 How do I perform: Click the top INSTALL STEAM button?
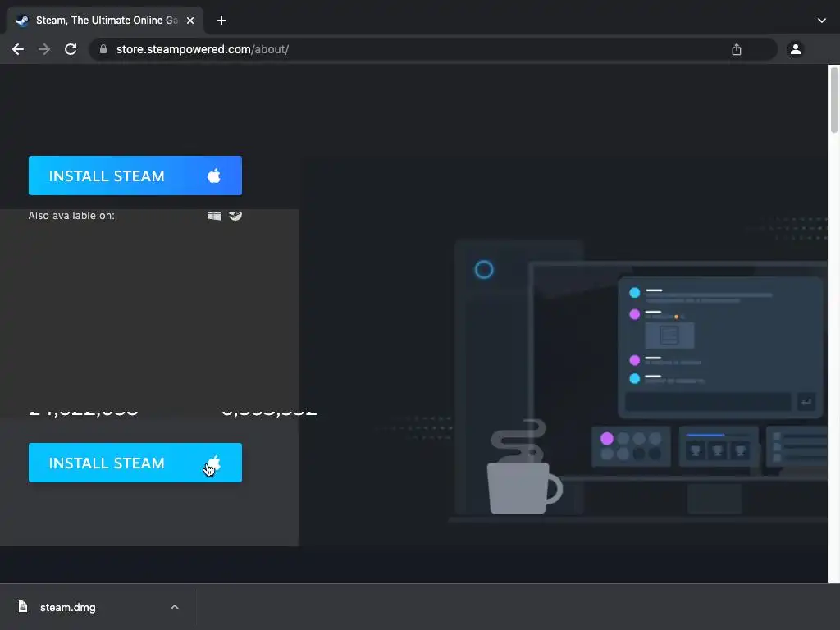[x=135, y=176]
